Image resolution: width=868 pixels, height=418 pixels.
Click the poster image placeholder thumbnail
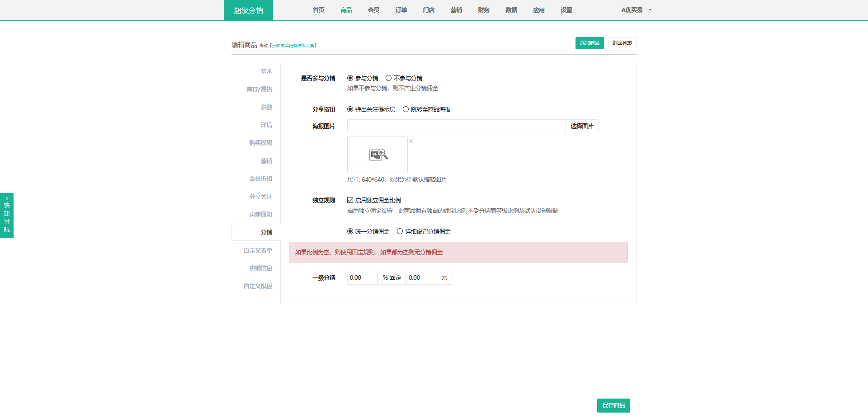[x=377, y=155]
